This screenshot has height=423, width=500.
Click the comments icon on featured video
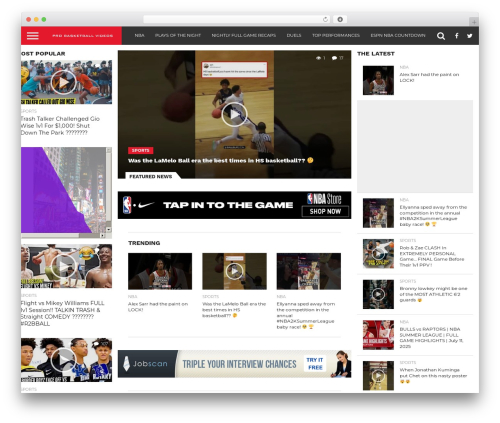[334, 58]
